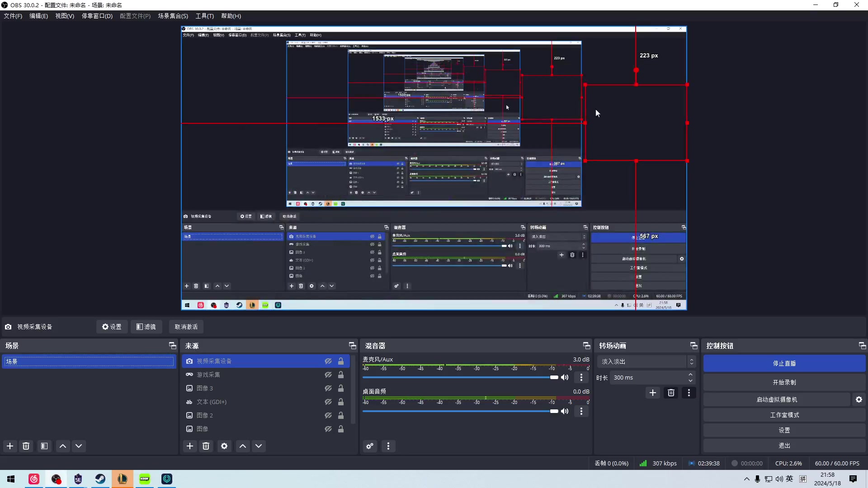
Task: Toggle visibility of 图像 3 source
Action: tap(328, 388)
